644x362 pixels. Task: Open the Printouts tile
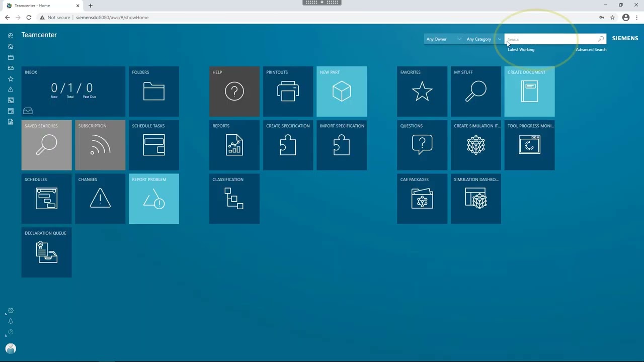[x=288, y=92]
